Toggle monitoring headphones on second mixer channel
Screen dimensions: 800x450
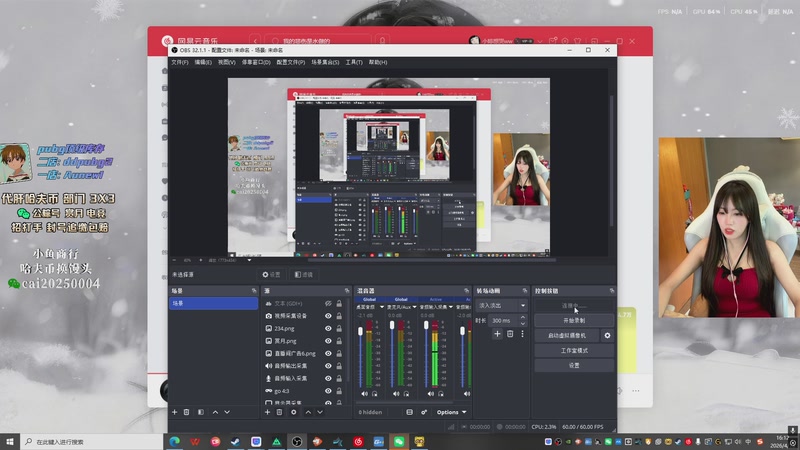pyautogui.click(x=407, y=394)
